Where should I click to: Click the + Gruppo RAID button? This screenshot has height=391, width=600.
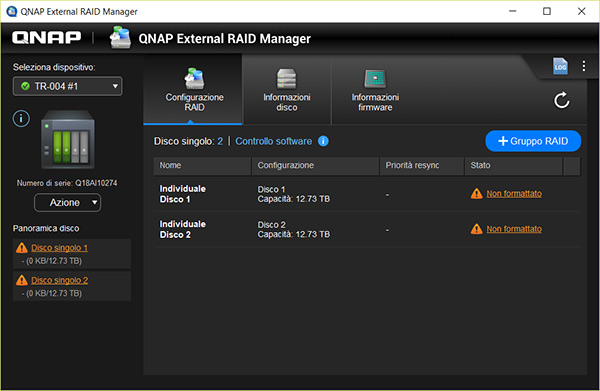point(533,141)
